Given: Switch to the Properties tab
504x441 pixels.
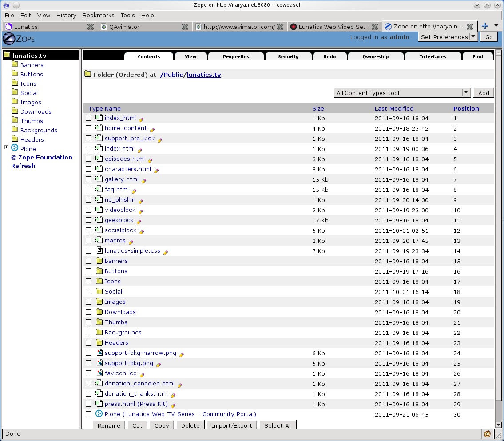Looking at the screenshot, I should click(x=236, y=56).
